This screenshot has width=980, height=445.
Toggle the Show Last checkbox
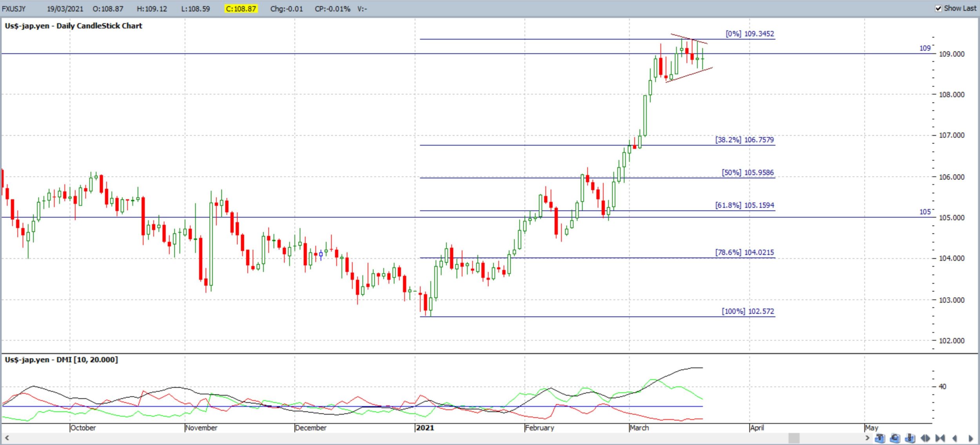coord(938,8)
